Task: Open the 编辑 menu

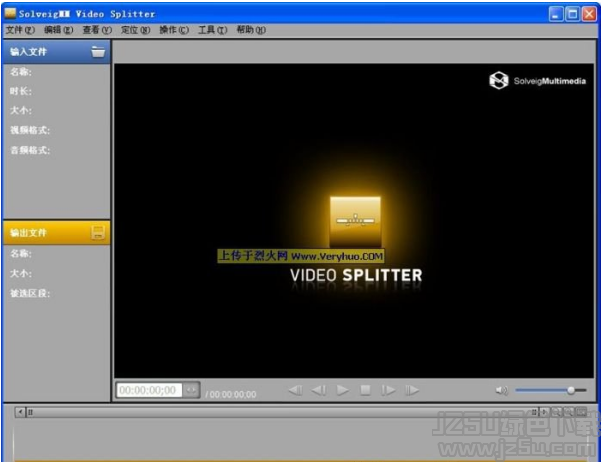Action: tap(58, 30)
